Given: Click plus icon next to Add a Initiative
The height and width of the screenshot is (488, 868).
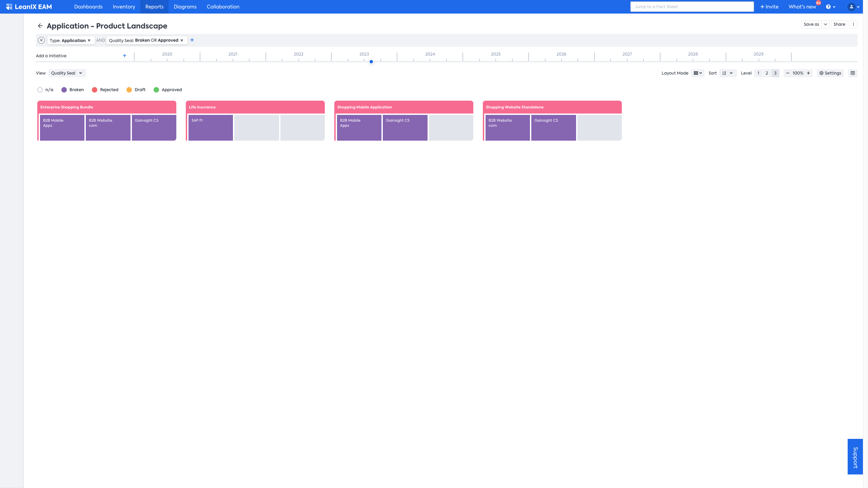Looking at the screenshot, I should point(124,56).
